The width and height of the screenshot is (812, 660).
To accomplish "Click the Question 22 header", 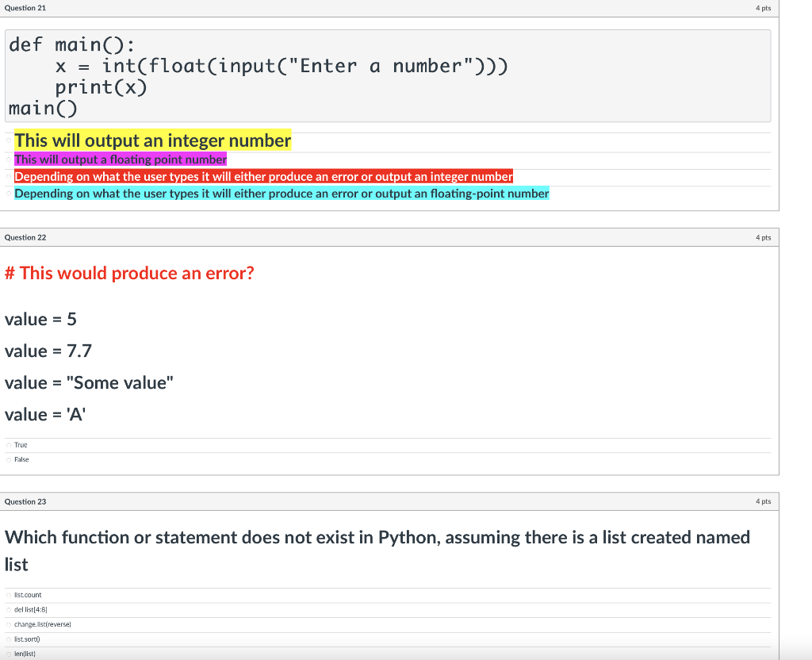I will point(25,237).
